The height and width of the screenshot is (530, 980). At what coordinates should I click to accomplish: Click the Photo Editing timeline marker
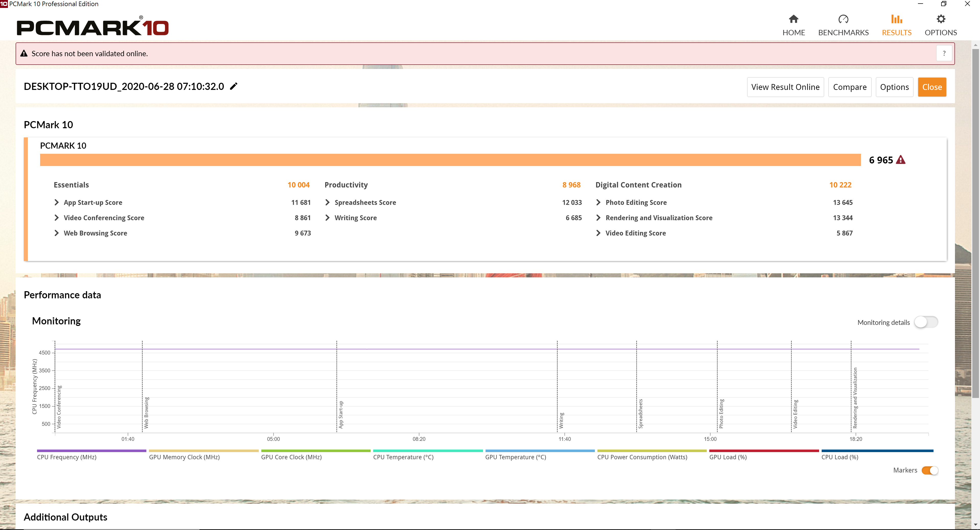[722, 414]
